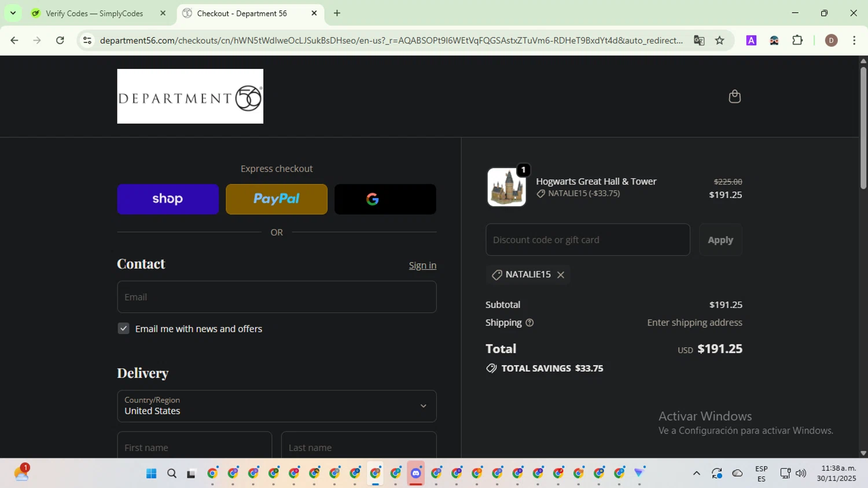Open the Hogwarts Great Hall product thumbnail
Screen dimensions: 868x488
[x=507, y=187]
